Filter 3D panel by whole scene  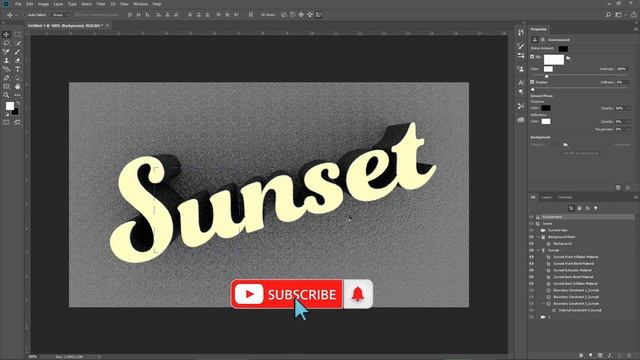click(571, 208)
